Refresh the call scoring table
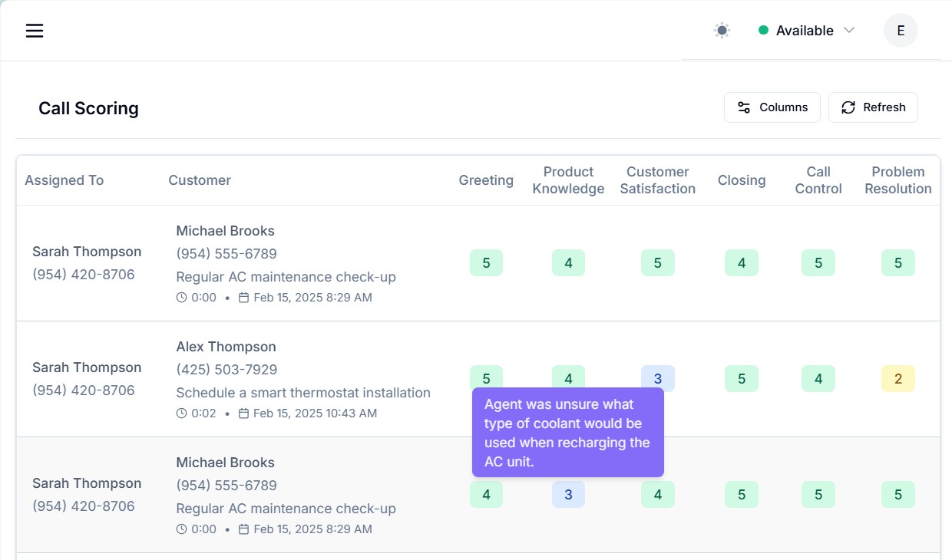 tap(873, 107)
